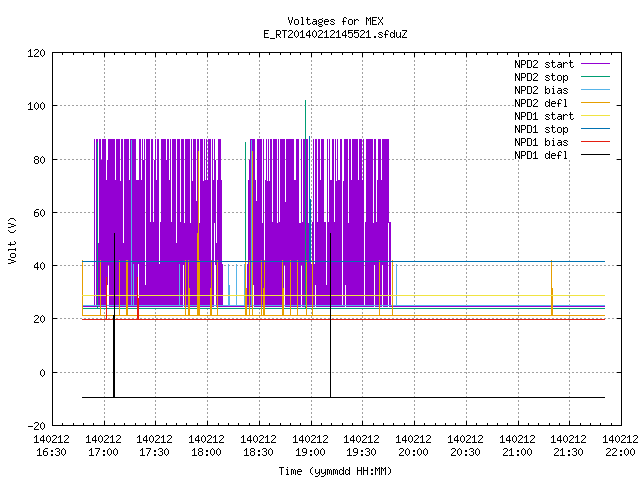Image resolution: width=640 pixels, height=480 pixels.
Task: Click the x-axis tick label 140212 21:30
Action: click(569, 445)
